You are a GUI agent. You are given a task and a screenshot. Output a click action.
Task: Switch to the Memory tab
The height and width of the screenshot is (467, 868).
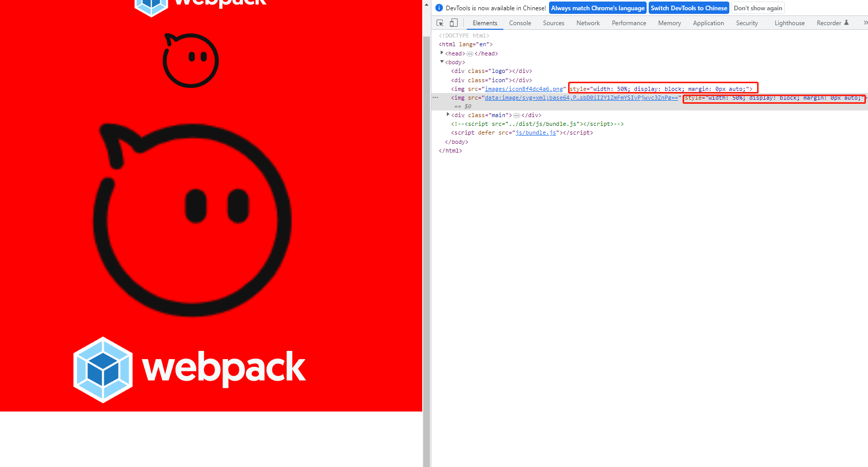(670, 23)
